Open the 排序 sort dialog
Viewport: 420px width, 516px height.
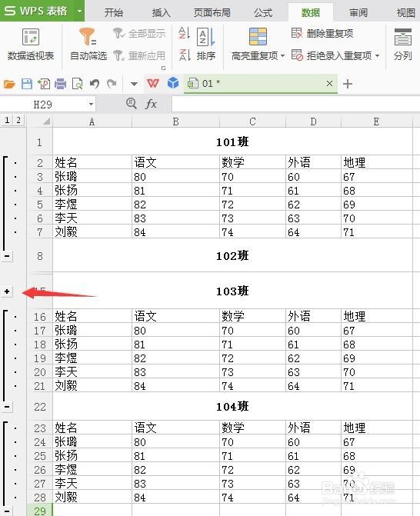[206, 45]
